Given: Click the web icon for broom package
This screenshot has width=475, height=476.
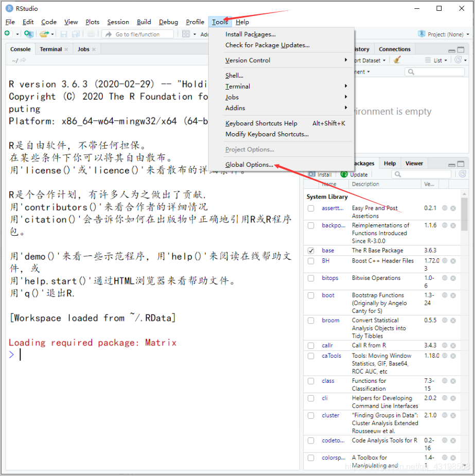Looking at the screenshot, I should coord(445,320).
